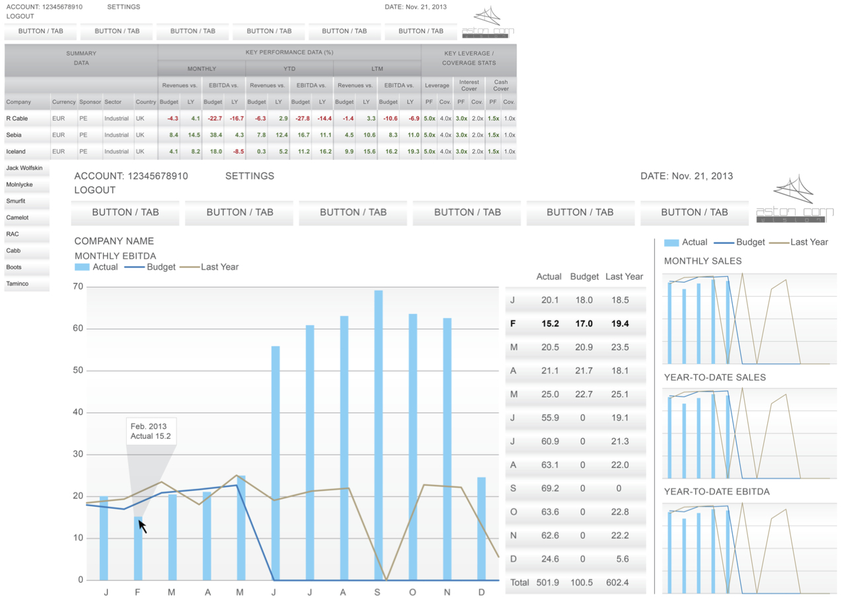Select the Iceland company row
The height and width of the screenshot is (616, 861).
pyautogui.click(x=260, y=151)
